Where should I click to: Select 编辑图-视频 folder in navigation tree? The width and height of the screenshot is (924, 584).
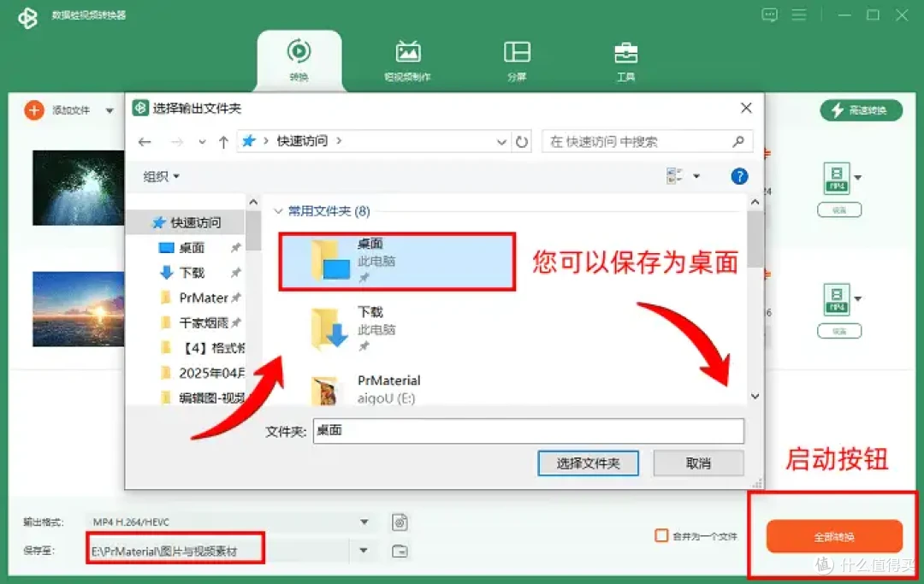tap(203, 398)
